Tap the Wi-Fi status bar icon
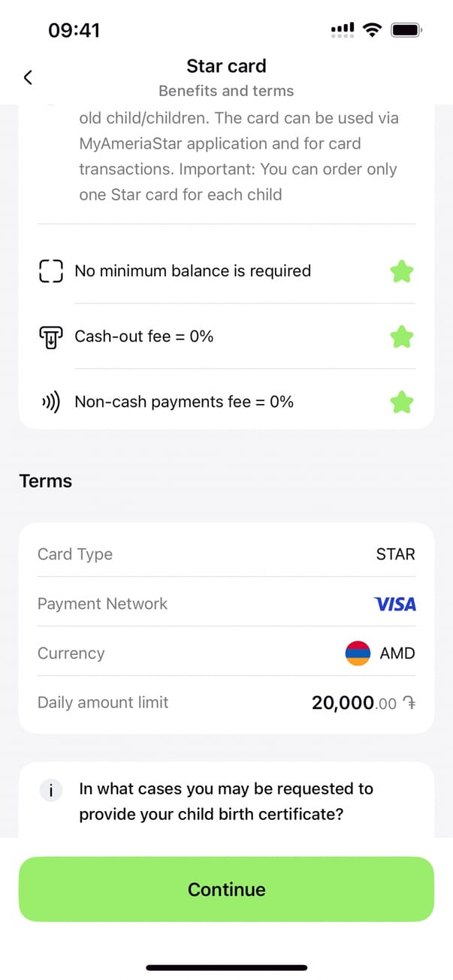453x980 pixels. (x=371, y=30)
